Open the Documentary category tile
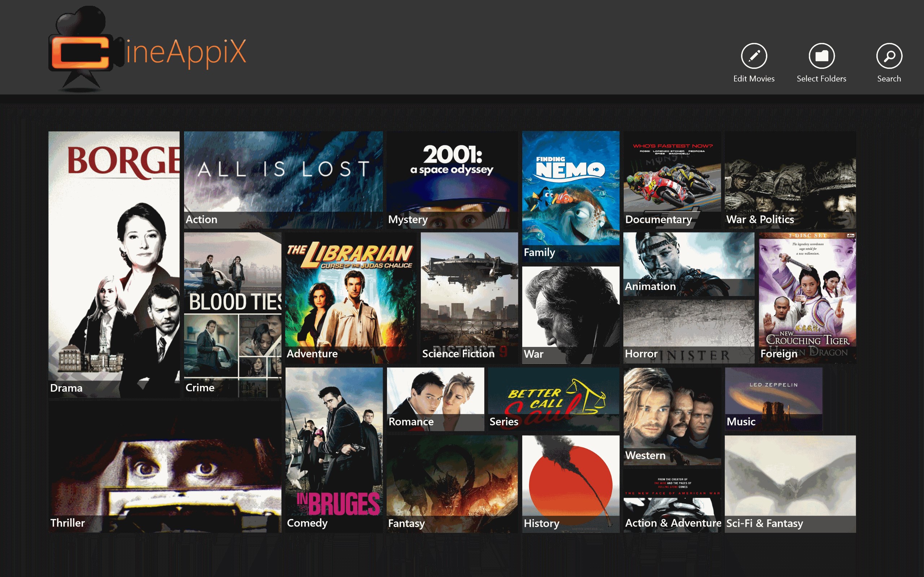The width and height of the screenshot is (924, 577). click(672, 180)
